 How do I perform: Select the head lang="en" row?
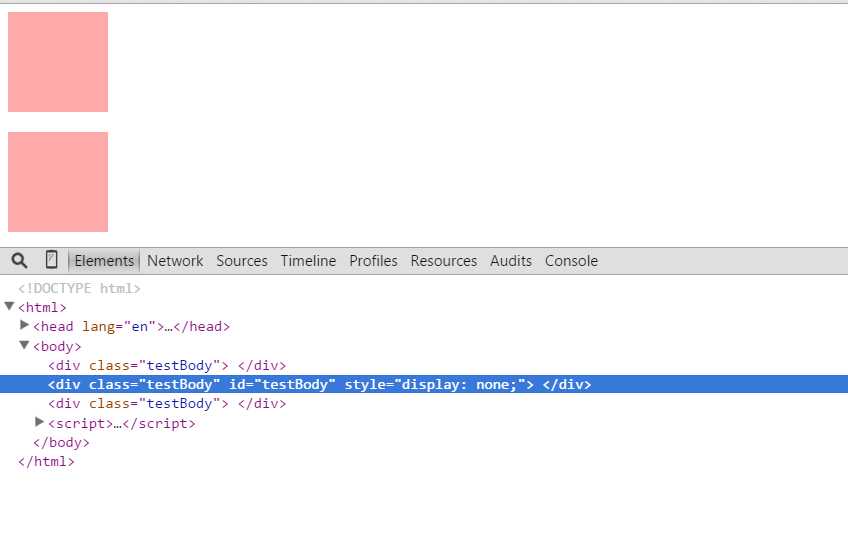pyautogui.click(x=131, y=327)
